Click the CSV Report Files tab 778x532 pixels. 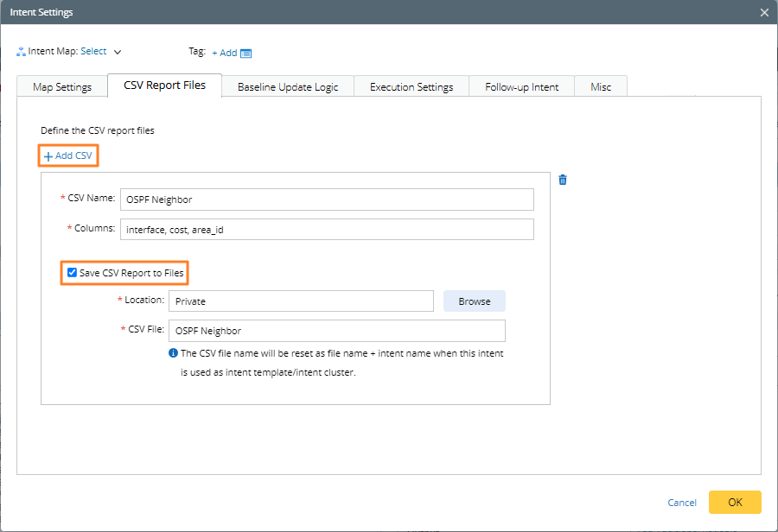pyautogui.click(x=164, y=85)
